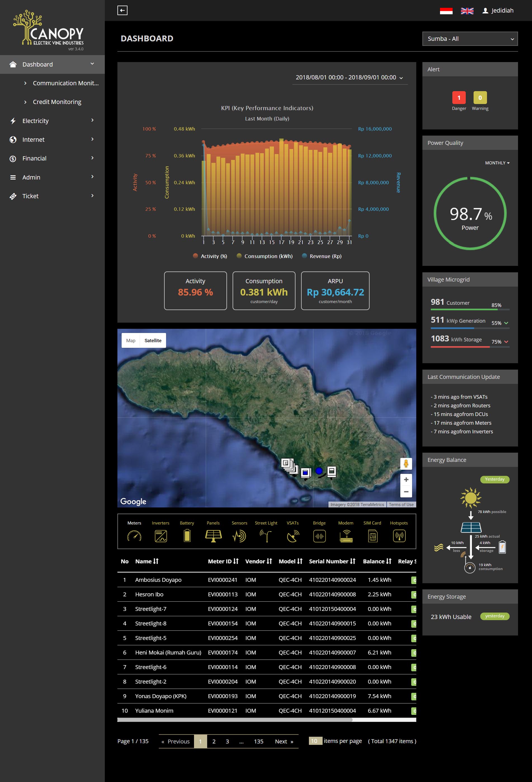This screenshot has height=782, width=532.
Task: Switch language using the UK flag
Action: point(467,11)
